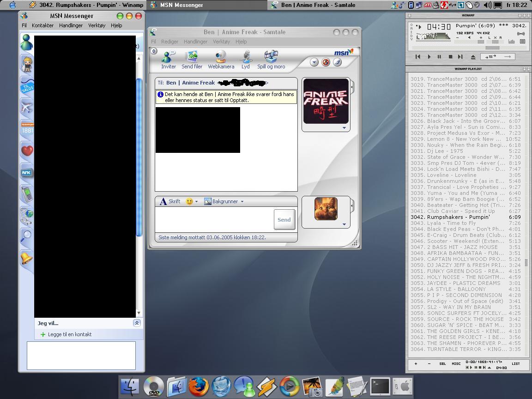Click the Winamp volume slider
The height and width of the screenshot is (399, 532).
tap(469, 42)
